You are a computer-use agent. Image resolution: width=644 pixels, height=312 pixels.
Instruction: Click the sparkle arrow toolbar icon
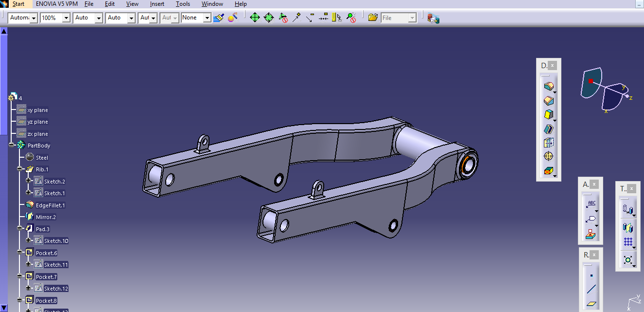[296, 18]
